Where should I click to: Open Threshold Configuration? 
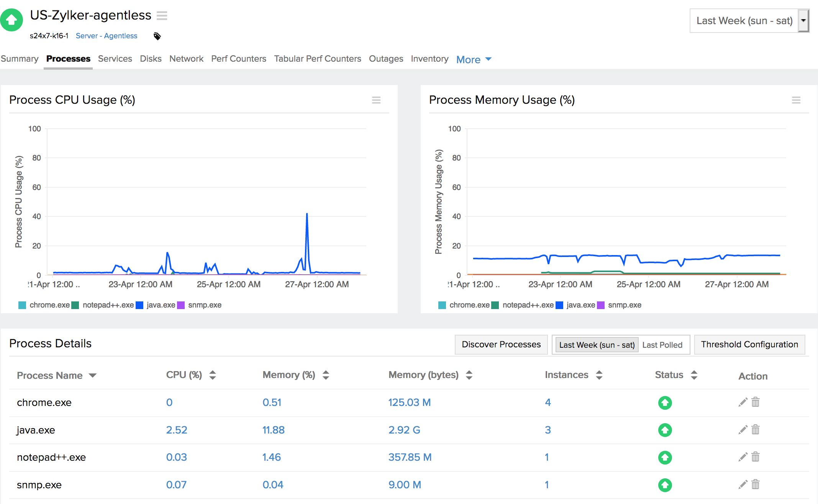coord(749,344)
